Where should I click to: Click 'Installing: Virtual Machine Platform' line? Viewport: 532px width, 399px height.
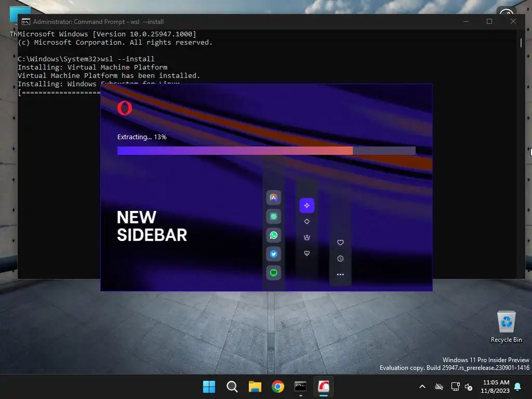(92, 67)
